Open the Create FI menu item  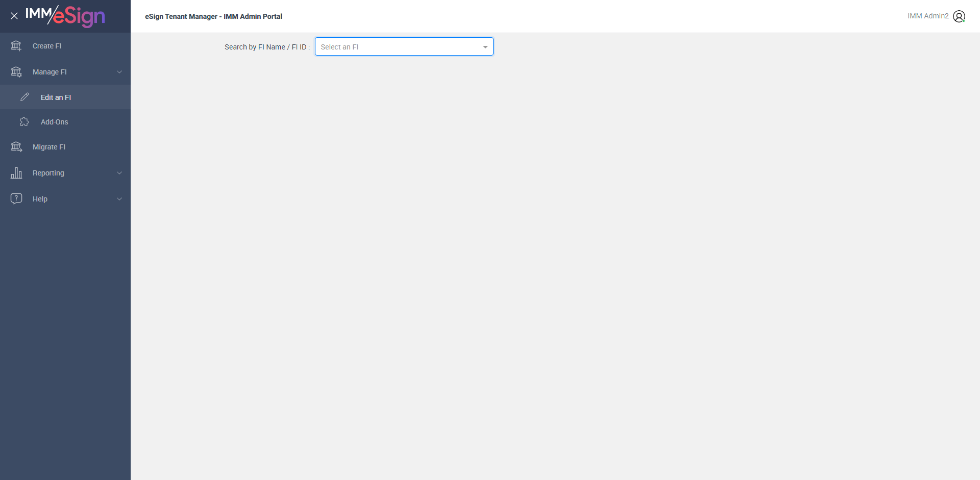(x=65, y=46)
